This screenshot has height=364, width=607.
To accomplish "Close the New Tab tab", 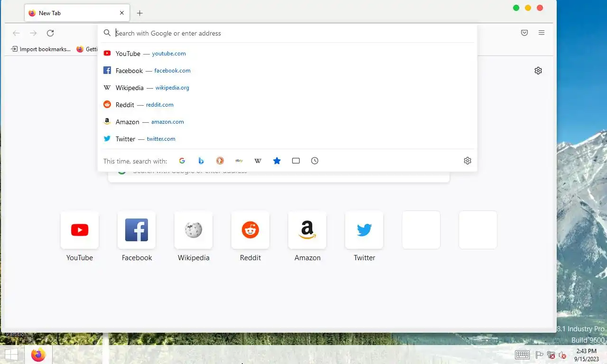I will point(122,13).
